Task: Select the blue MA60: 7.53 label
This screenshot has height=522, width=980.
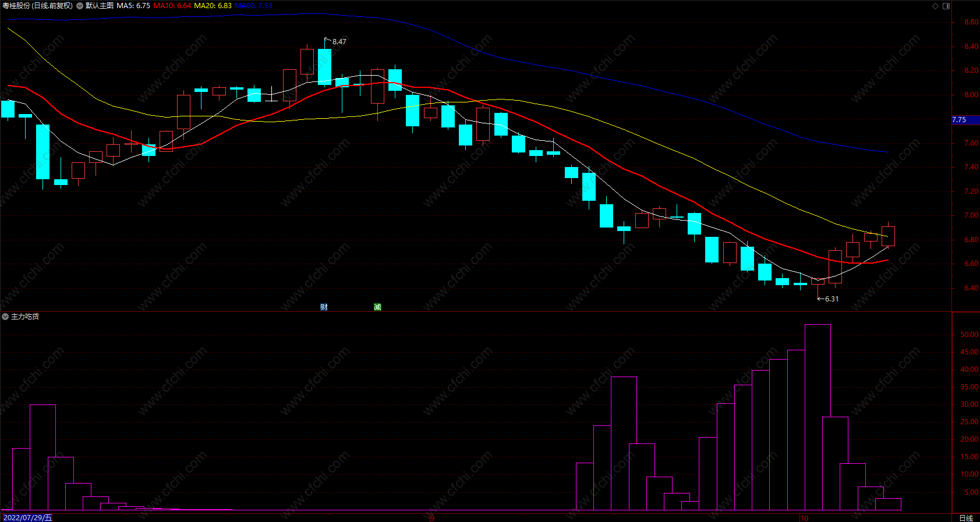Action: tap(253, 6)
